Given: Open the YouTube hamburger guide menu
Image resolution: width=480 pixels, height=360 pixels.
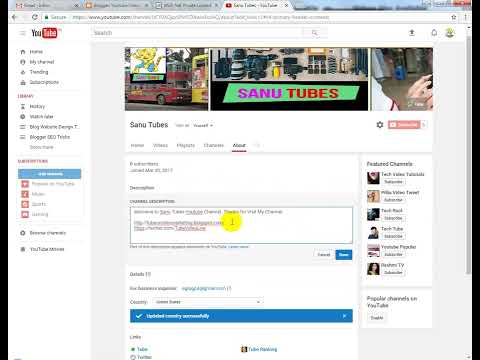Looking at the screenshot, I should click(x=22, y=33).
